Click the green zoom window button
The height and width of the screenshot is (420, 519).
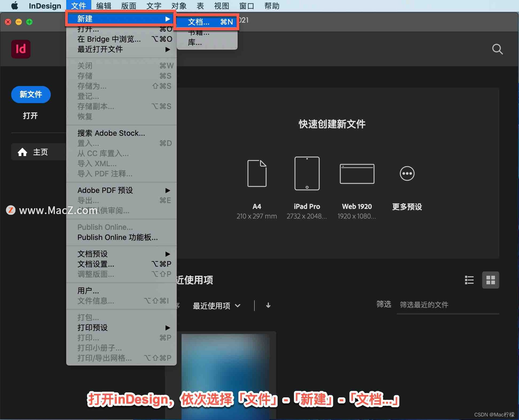(x=29, y=22)
